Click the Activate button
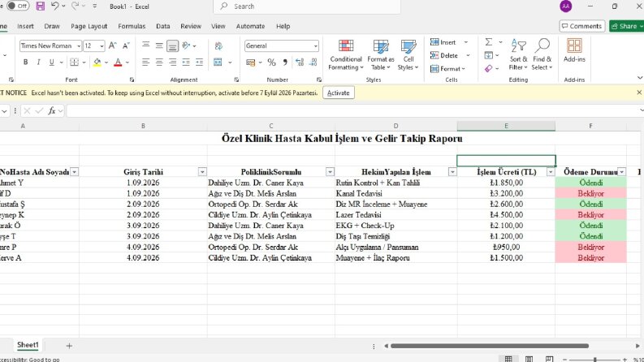Screen dimensions: 644x362 (339, 93)
